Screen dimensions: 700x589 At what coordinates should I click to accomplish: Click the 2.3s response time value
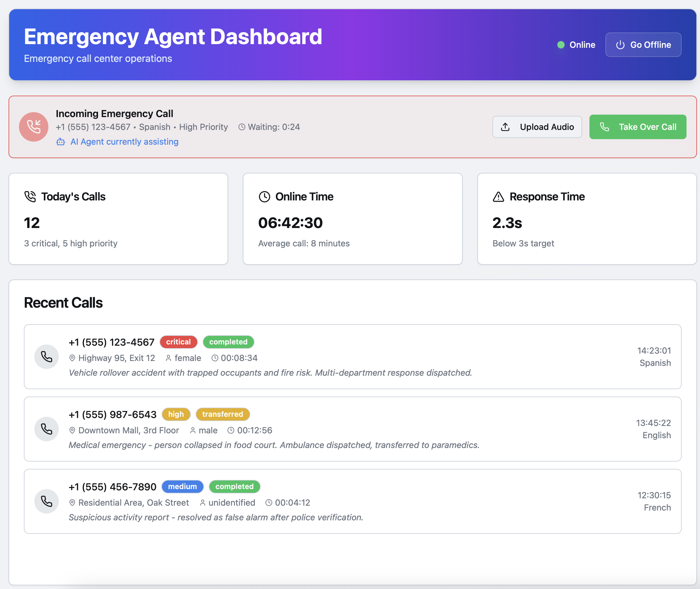point(507,223)
